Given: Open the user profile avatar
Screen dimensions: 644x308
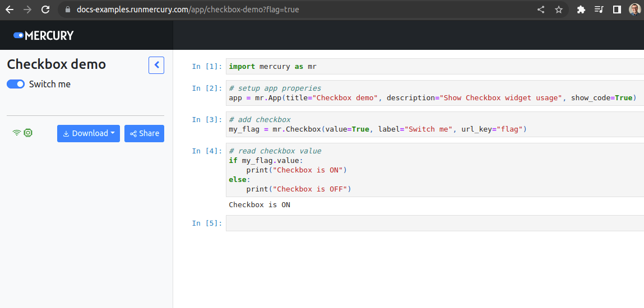Looking at the screenshot, I should 634,10.
